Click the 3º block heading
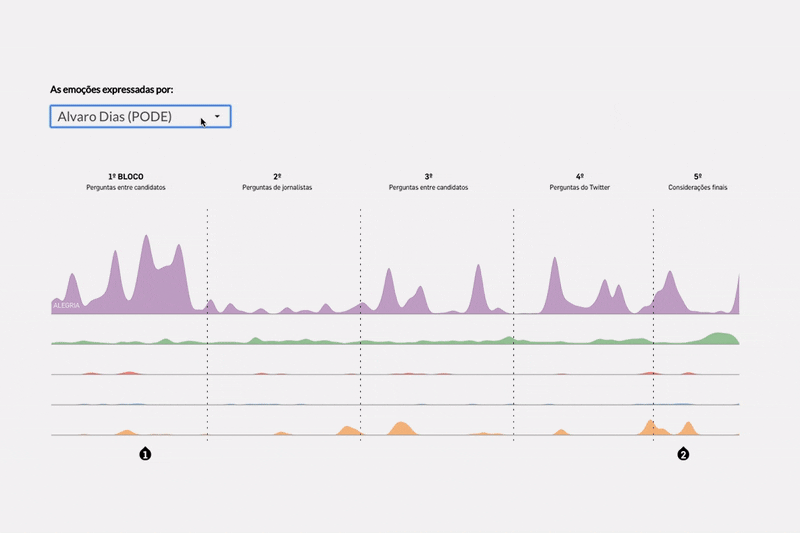 (428, 176)
